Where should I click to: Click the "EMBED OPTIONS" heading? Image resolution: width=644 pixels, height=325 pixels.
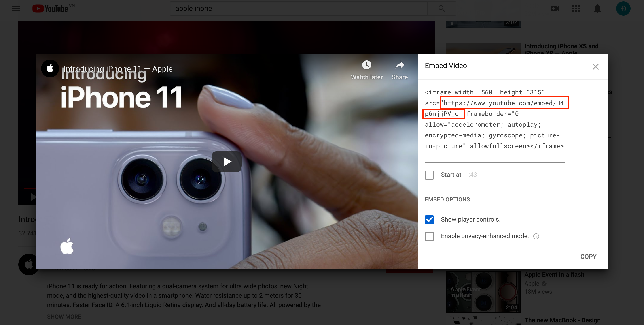coord(447,199)
